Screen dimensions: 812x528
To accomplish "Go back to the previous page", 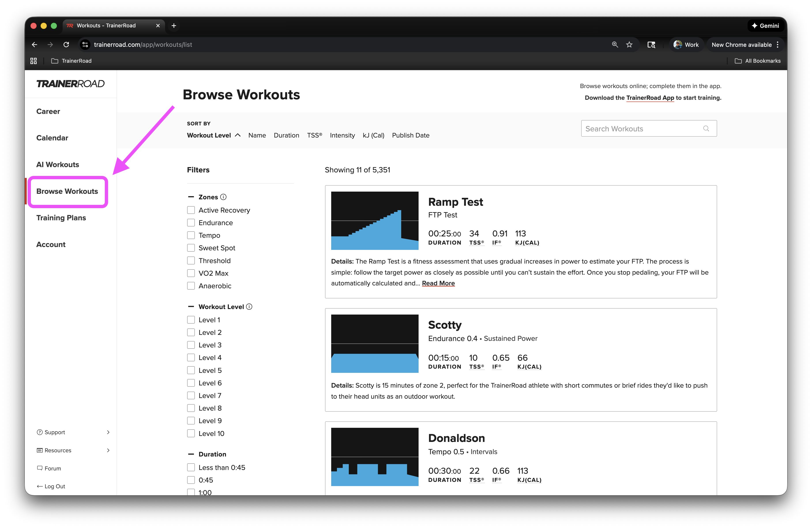I will (34, 45).
